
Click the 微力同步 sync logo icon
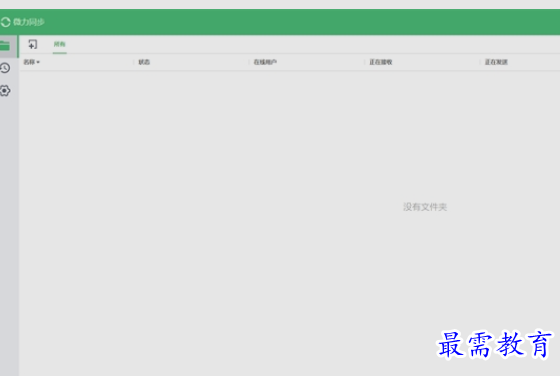pyautogui.click(x=5, y=22)
